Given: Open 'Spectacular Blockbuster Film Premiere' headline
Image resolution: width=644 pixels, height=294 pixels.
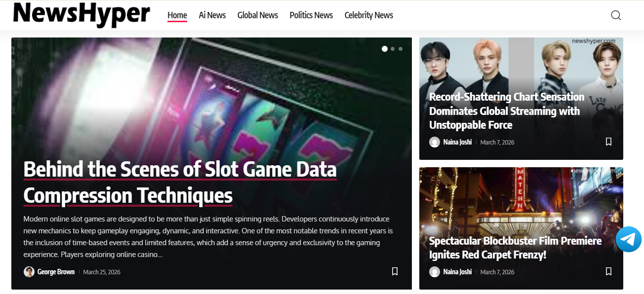Looking at the screenshot, I should pos(516,248).
